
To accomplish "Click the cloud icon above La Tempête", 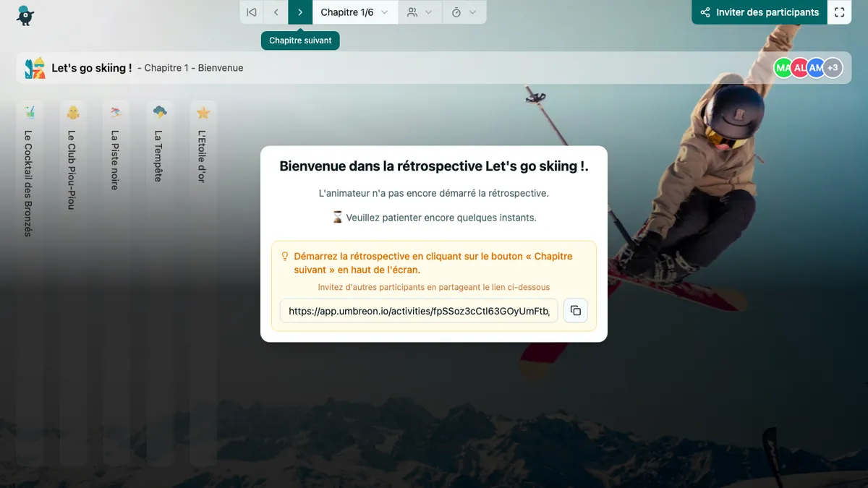I will click(x=159, y=112).
